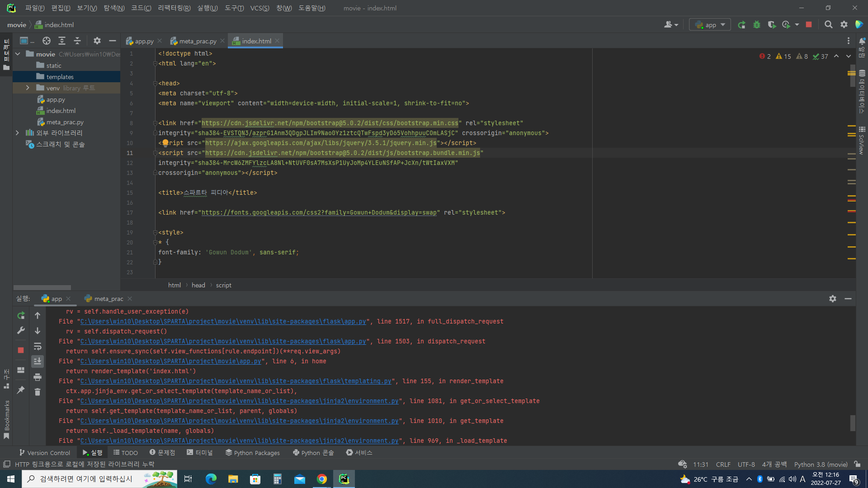
Task: Minimize the Run tool window
Action: pos(848,299)
